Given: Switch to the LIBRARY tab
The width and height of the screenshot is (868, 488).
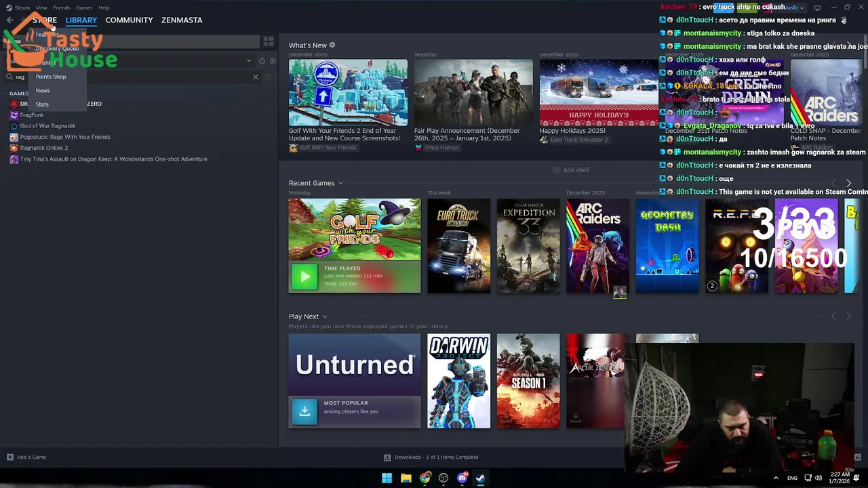Looking at the screenshot, I should click(81, 20).
